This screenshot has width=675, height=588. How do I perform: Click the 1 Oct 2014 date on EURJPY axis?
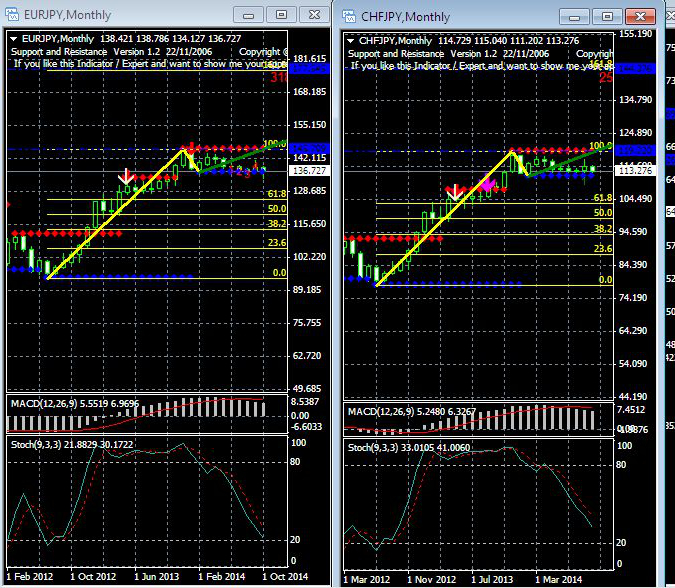pos(285,576)
